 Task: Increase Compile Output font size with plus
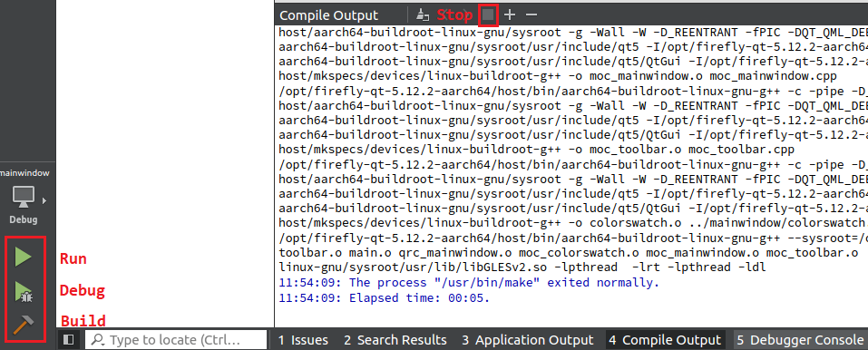tap(510, 15)
